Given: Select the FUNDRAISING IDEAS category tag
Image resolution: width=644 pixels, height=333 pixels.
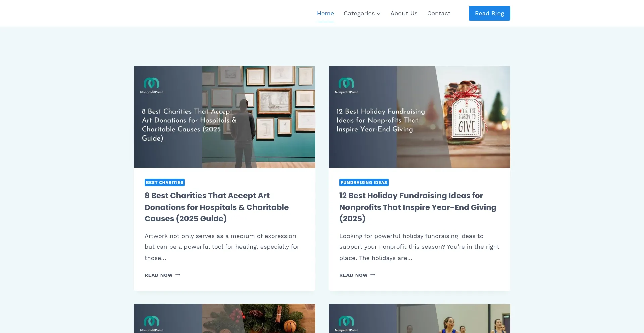Looking at the screenshot, I should (x=364, y=182).
